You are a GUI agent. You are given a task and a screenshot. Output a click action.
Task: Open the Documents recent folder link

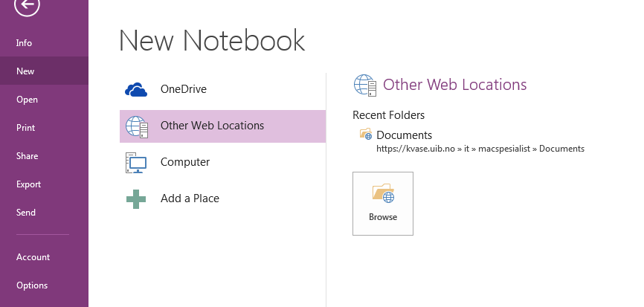[x=404, y=135]
